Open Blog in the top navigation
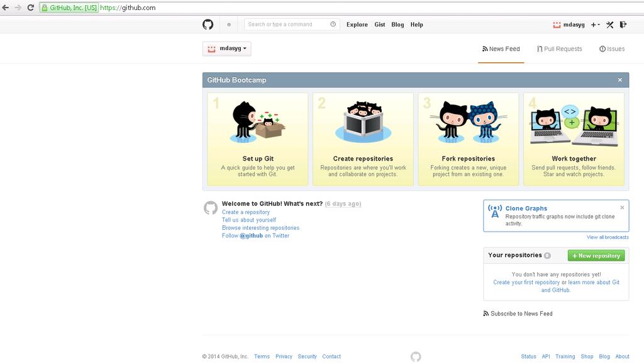The width and height of the screenshot is (644, 364). tap(397, 25)
